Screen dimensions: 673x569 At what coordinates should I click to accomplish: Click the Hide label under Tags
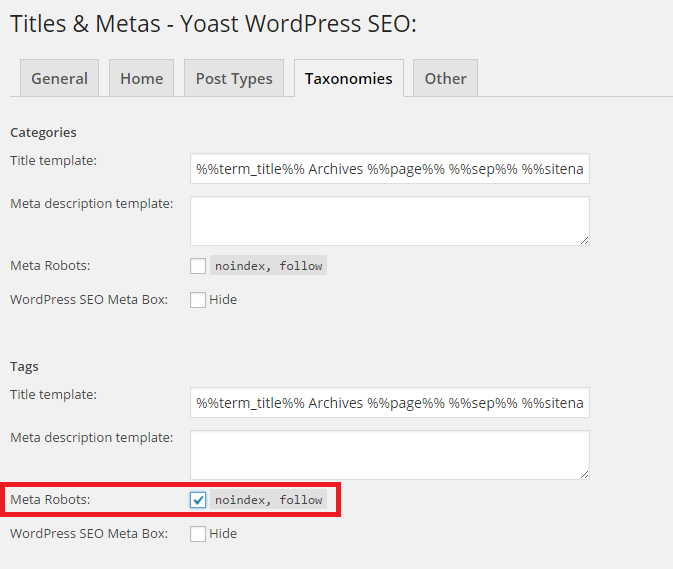coord(223,533)
